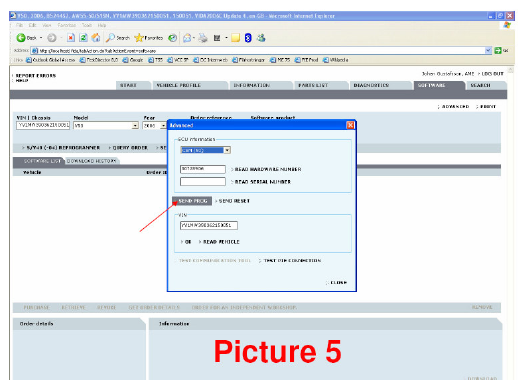Switch to the DIAGNOSTICS tab
This screenshot has height=389, width=527.
pyautogui.click(x=380, y=85)
